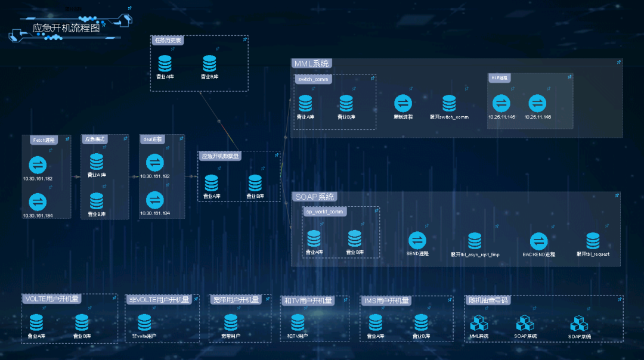
Task: Open the 复制进程 process icon
Action: pos(403,104)
